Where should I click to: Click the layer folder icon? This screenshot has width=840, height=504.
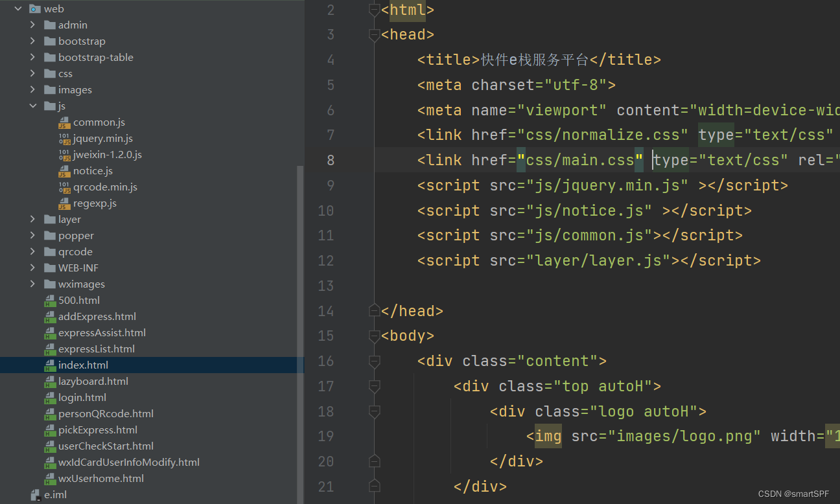(x=50, y=220)
